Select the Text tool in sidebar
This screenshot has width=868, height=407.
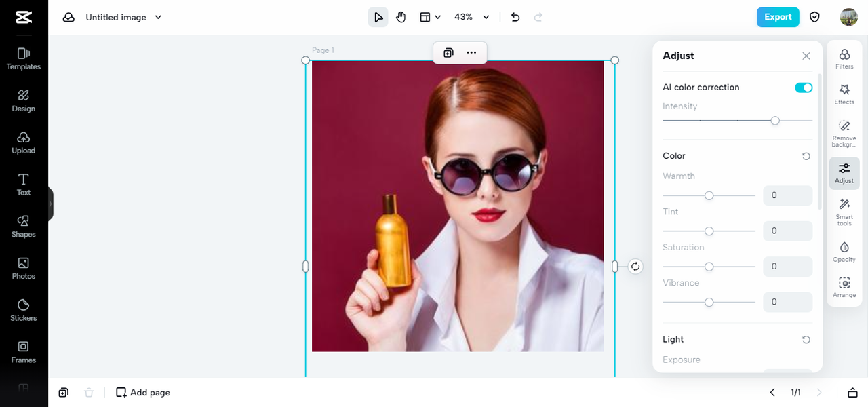pyautogui.click(x=24, y=185)
